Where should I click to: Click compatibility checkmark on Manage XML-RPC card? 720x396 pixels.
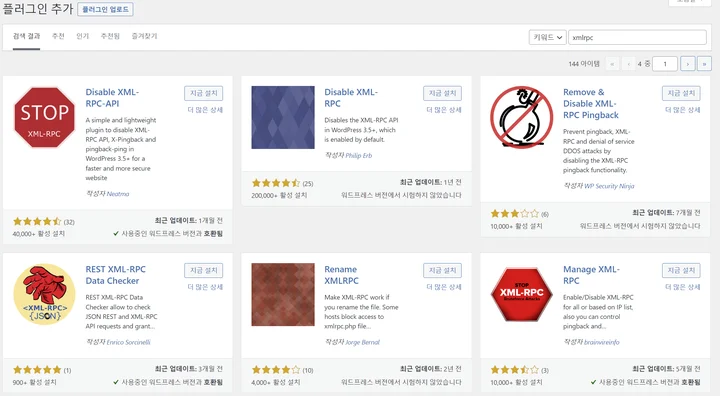click(x=593, y=382)
